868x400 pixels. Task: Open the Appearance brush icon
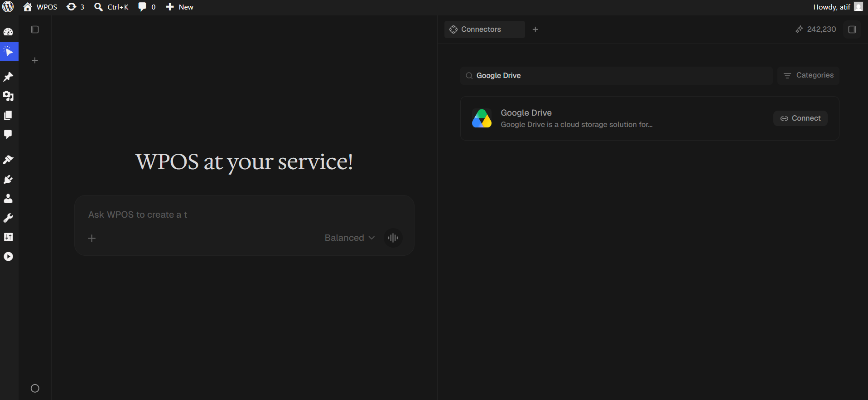[8, 160]
